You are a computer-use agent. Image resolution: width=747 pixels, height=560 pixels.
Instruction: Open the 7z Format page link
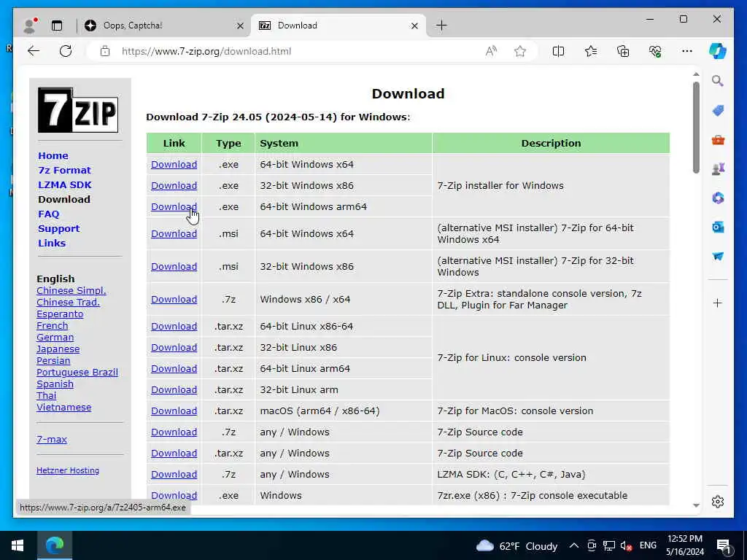coord(64,171)
